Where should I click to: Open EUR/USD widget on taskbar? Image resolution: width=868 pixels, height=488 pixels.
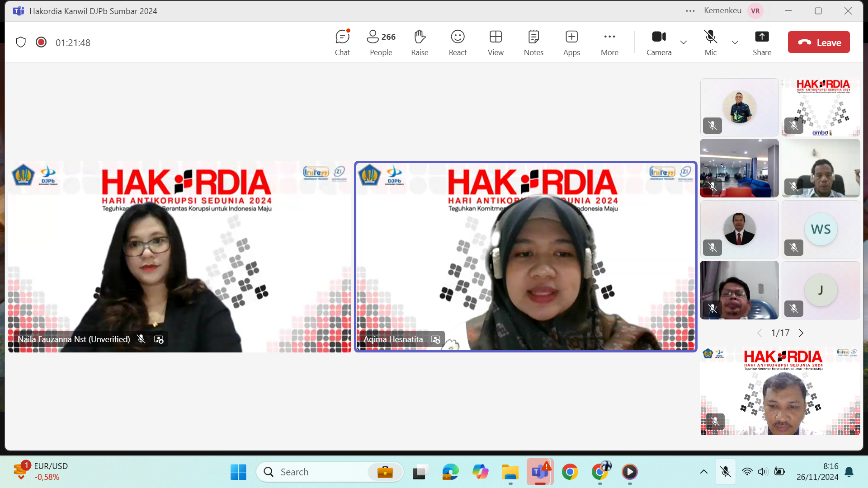(x=41, y=471)
